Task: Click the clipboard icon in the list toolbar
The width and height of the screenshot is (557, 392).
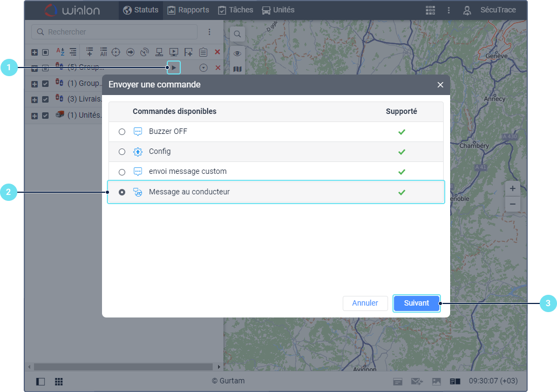Action: (x=203, y=52)
